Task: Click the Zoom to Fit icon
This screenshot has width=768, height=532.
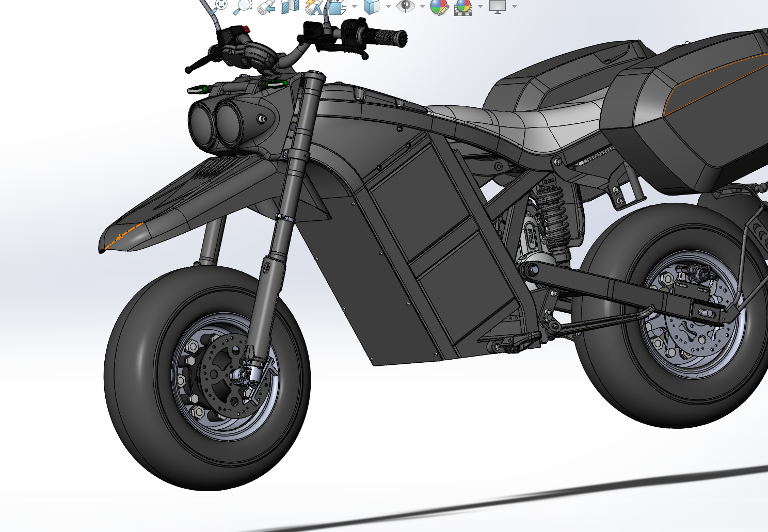Action: tap(220, 5)
